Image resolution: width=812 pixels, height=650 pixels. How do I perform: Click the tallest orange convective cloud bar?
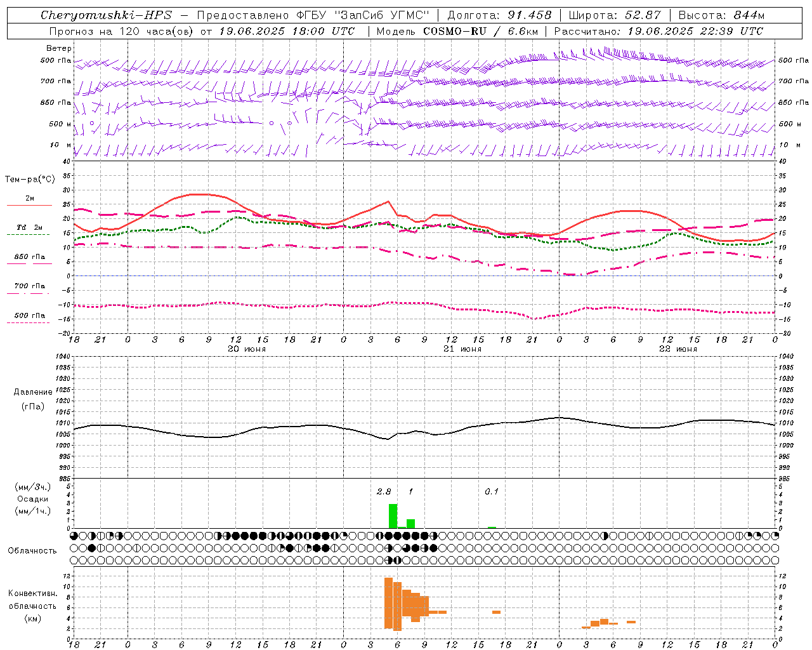click(x=388, y=603)
